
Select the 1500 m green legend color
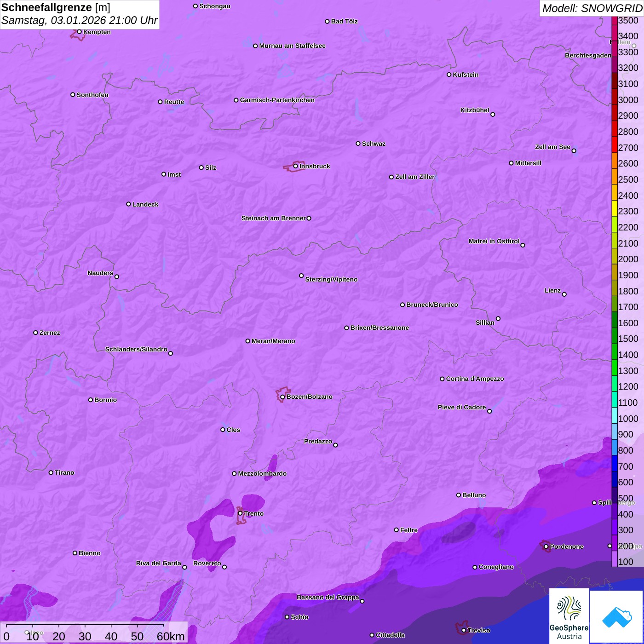click(615, 335)
